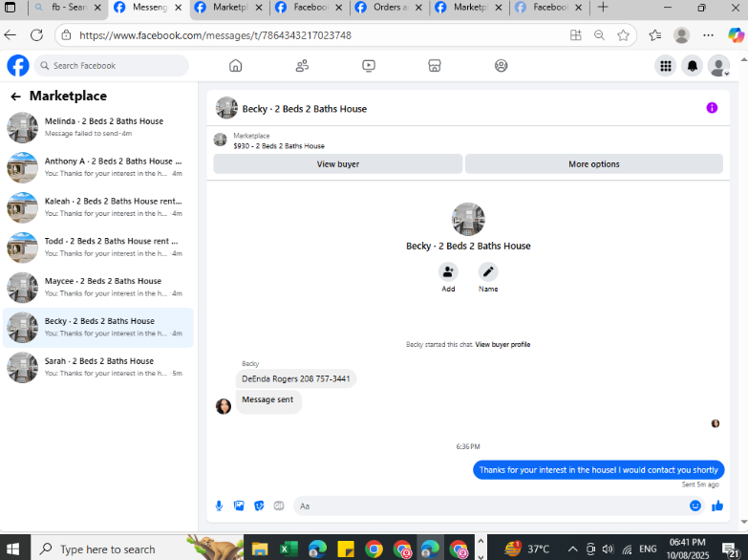
Task: Switch to the last Facebook browser tab
Action: (x=548, y=8)
